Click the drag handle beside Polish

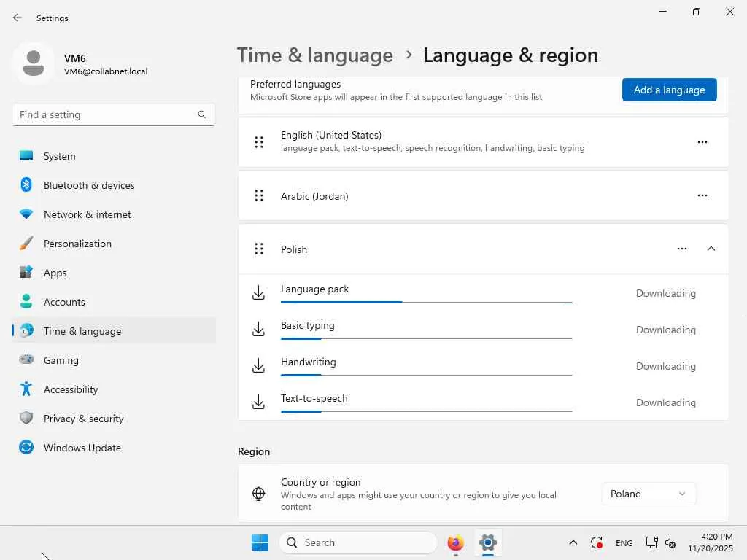259,249
